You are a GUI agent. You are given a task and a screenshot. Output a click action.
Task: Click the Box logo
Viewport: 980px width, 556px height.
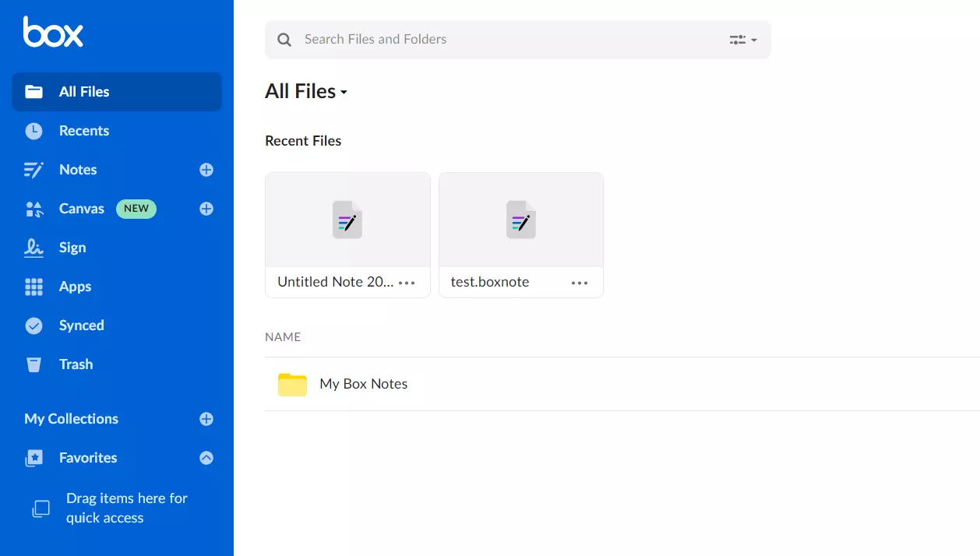tap(53, 33)
